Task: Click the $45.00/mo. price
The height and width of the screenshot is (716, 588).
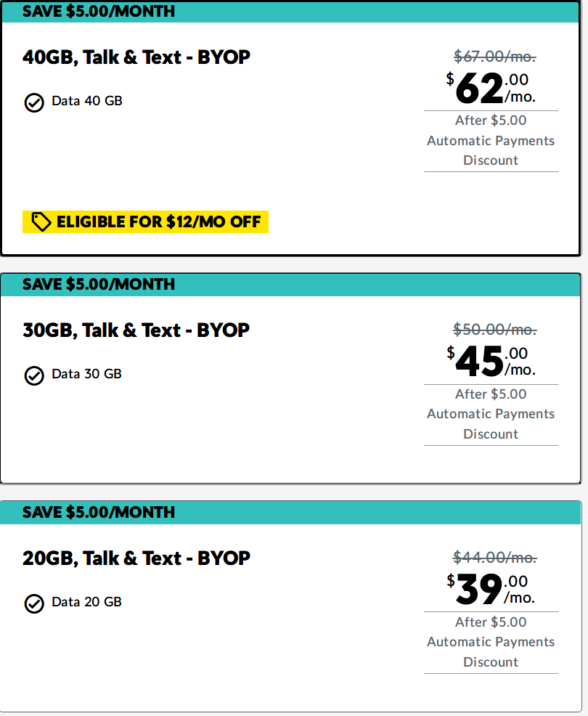Action: (491, 362)
